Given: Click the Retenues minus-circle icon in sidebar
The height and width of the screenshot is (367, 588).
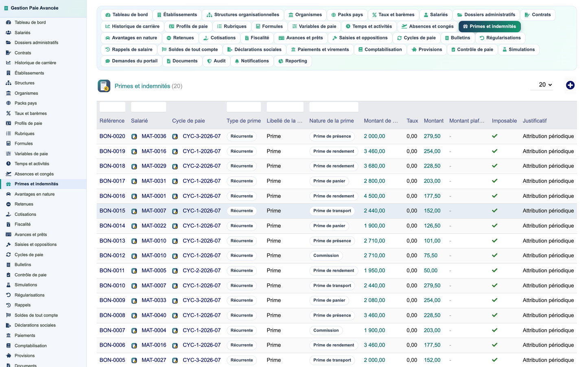Looking at the screenshot, I should click(8, 204).
